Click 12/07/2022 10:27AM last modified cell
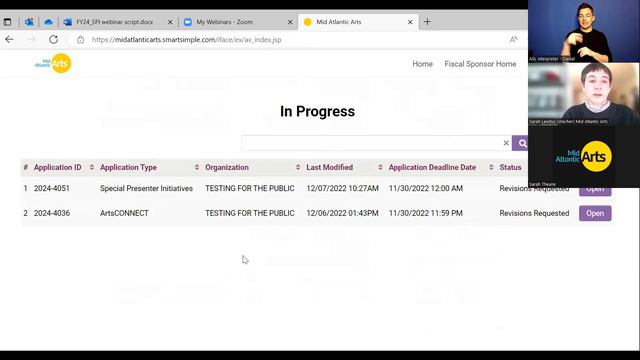Viewport: 640px width, 360px height. [342, 188]
